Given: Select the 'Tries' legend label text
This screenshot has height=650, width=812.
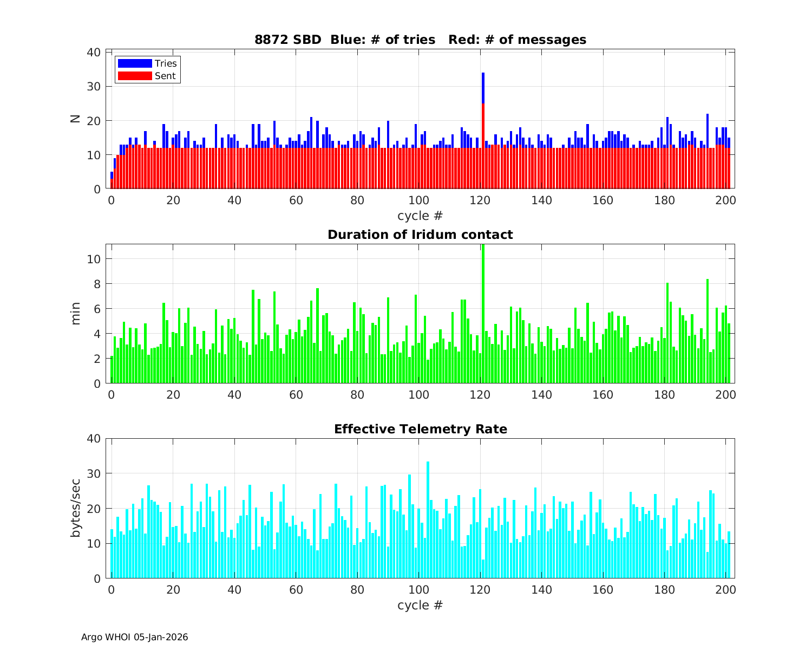Looking at the screenshot, I should pos(166,63).
